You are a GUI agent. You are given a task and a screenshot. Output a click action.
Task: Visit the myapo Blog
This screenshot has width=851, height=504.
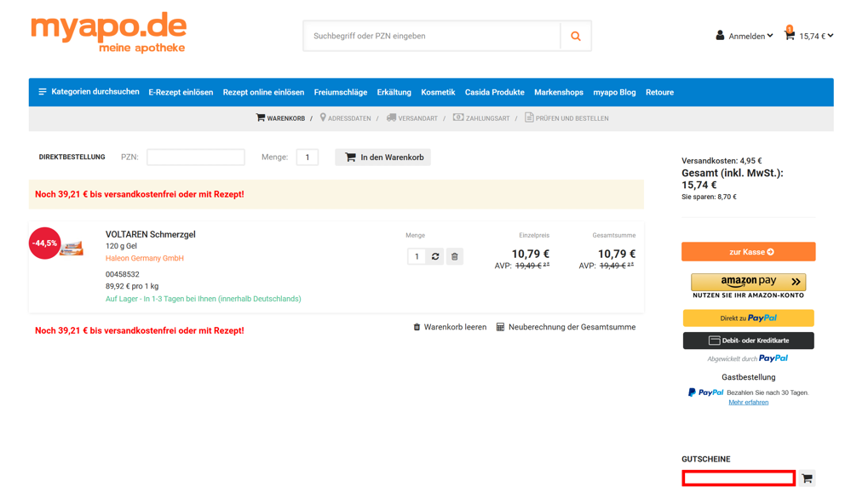pyautogui.click(x=614, y=92)
